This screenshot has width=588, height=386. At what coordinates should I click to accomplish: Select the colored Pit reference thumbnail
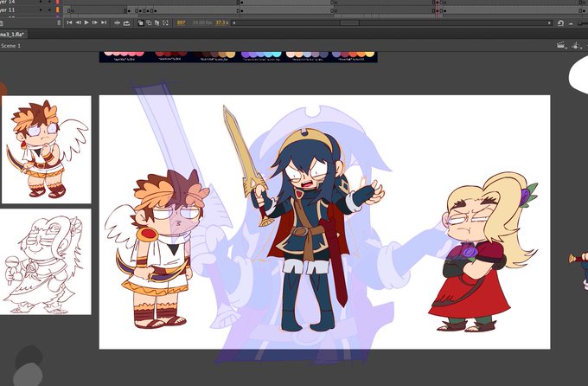[47, 150]
